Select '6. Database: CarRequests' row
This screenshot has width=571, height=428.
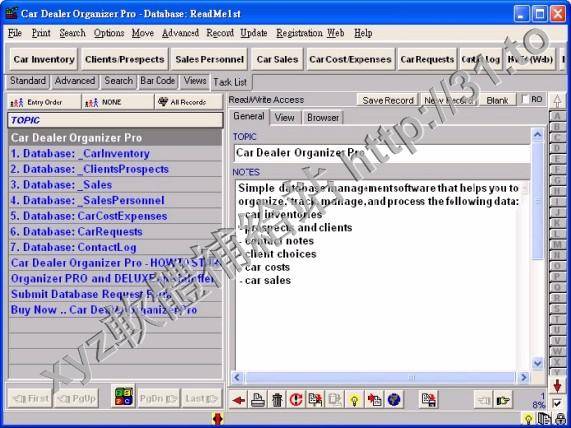[x=115, y=232]
